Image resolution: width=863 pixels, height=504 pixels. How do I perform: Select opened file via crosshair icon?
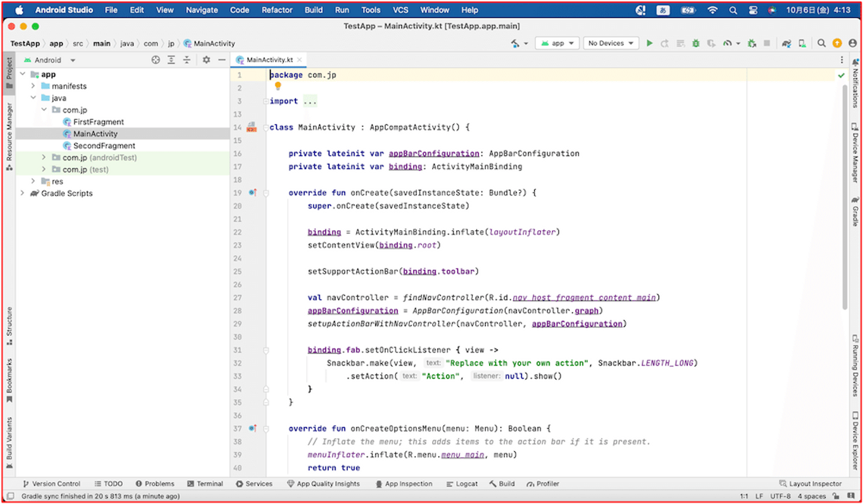(x=156, y=60)
